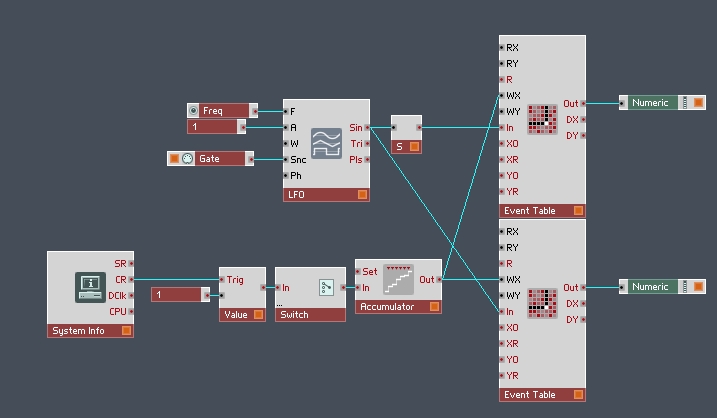This screenshot has height=418, width=717.
Task: Toggle the System Info orange lamp
Action: [x=127, y=330]
